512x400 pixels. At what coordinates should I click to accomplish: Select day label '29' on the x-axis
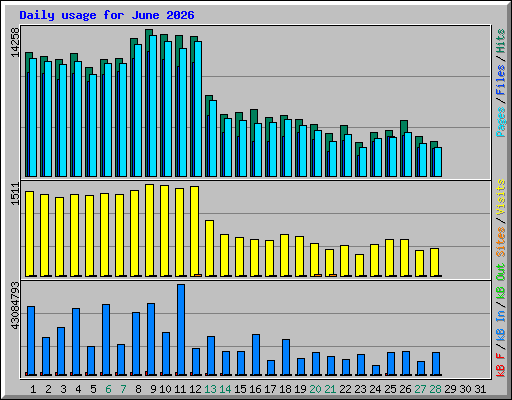[450, 389]
